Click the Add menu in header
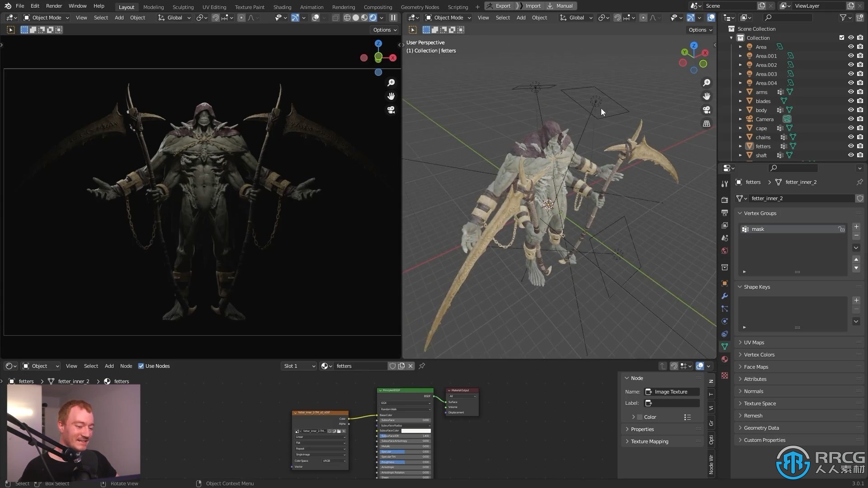Screen dimensions: 868x488 point(118,17)
